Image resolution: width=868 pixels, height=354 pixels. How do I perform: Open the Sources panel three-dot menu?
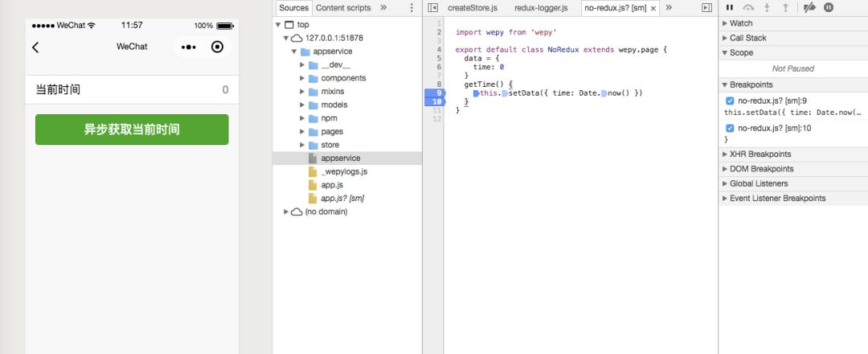point(411,8)
